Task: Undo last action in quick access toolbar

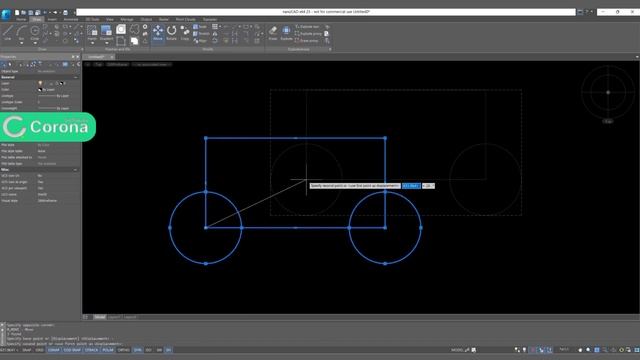Action: (45, 13)
